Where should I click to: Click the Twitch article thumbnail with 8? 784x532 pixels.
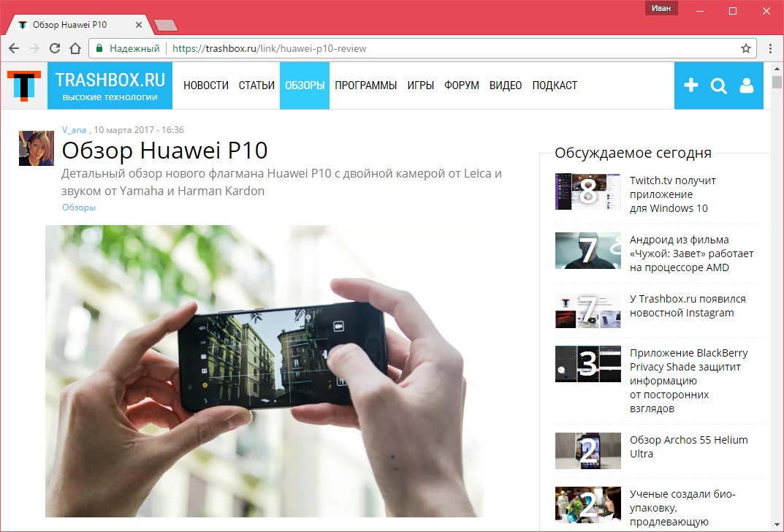pyautogui.click(x=588, y=191)
